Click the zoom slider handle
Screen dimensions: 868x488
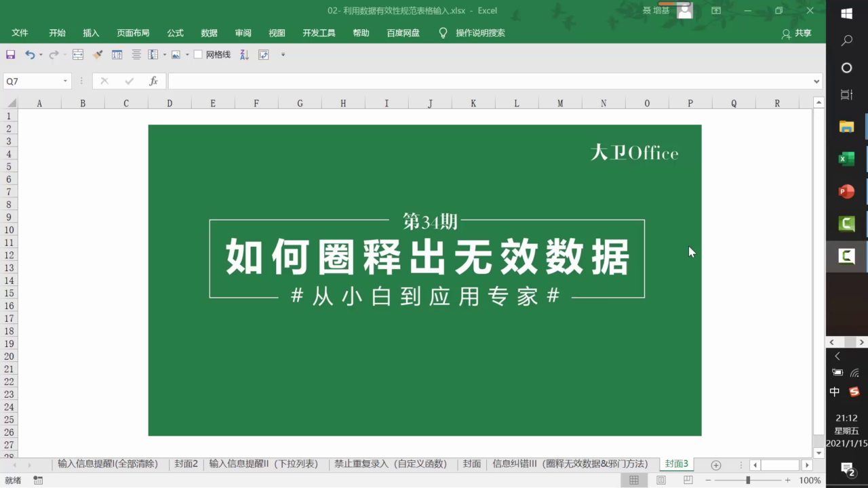[748, 480]
